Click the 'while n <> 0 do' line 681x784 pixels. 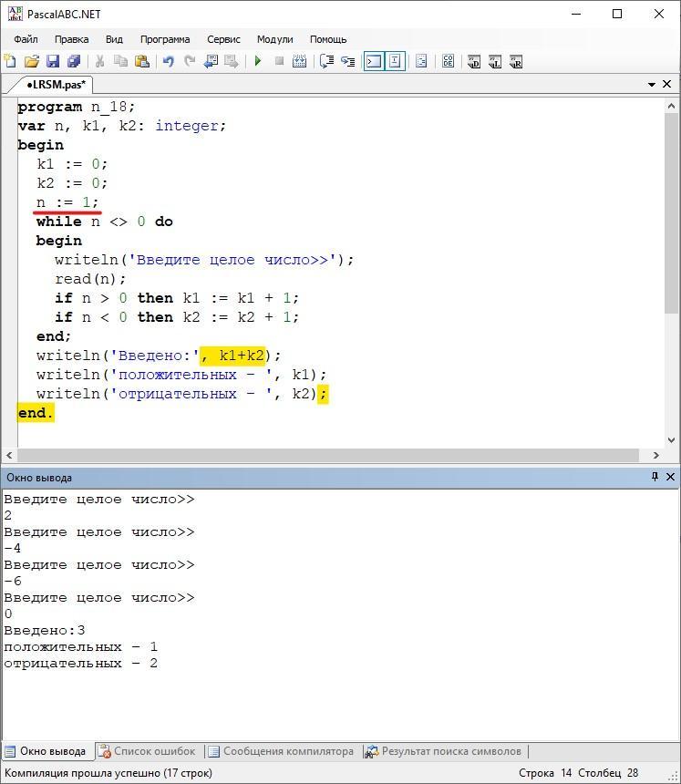(105, 221)
